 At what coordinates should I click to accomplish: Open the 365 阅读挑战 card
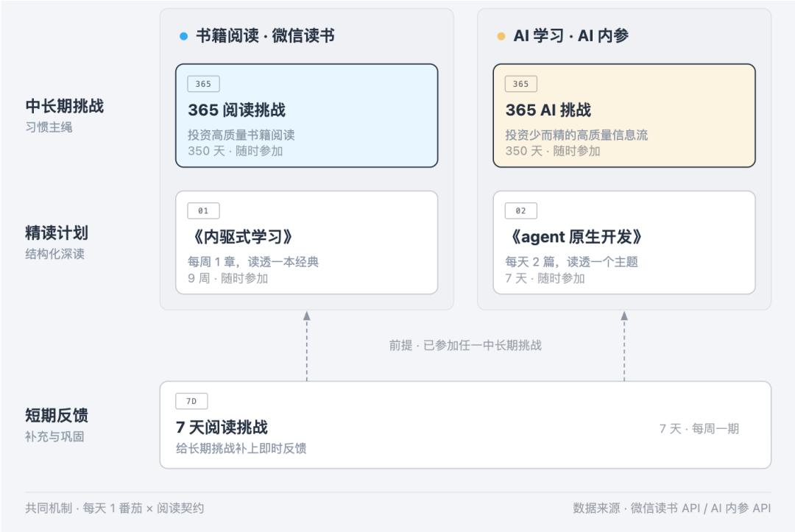coord(307,116)
